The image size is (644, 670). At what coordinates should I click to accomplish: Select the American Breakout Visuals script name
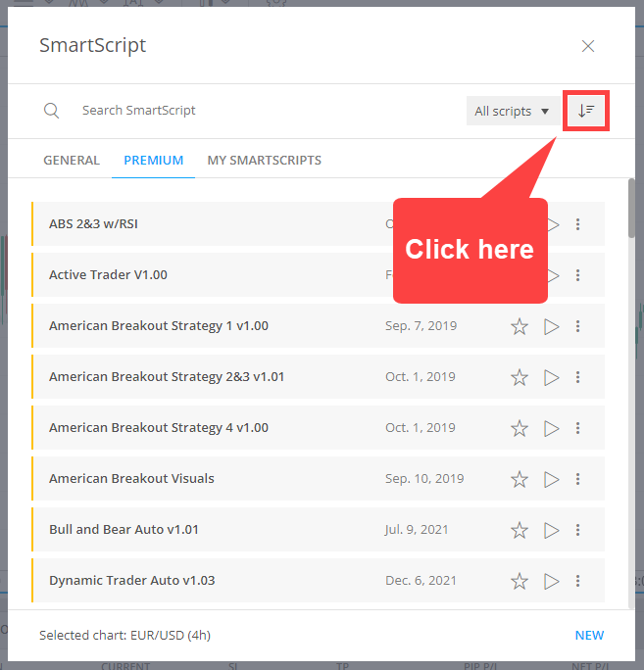(x=131, y=479)
